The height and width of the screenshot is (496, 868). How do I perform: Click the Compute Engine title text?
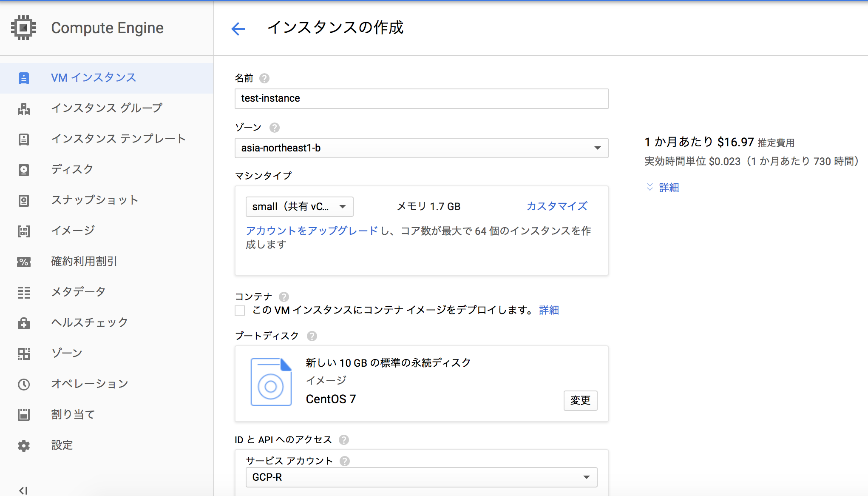tap(107, 28)
